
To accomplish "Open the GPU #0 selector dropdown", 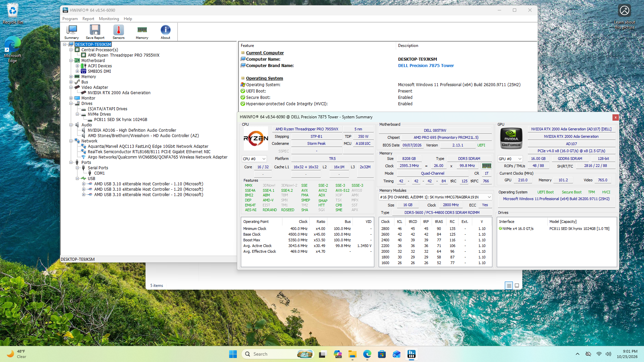I will point(510,159).
